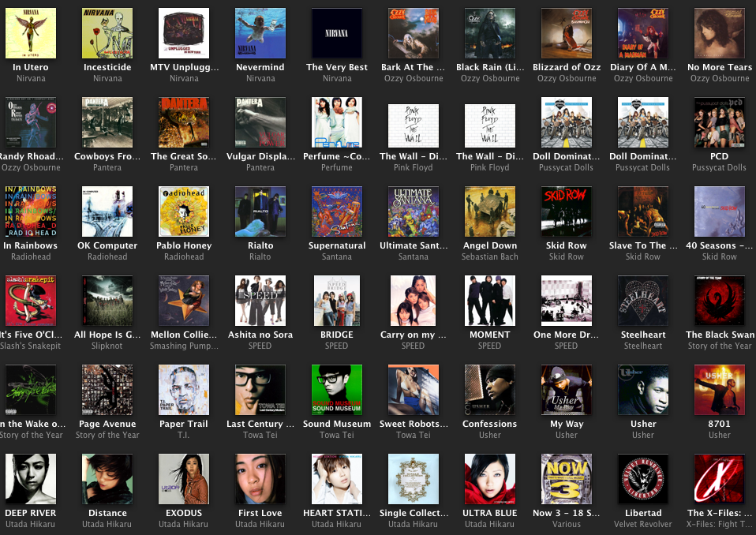Viewport: 756px width, 535px height.
Task: Click the BRIDGE album cover by SPEED
Action: click(336, 301)
